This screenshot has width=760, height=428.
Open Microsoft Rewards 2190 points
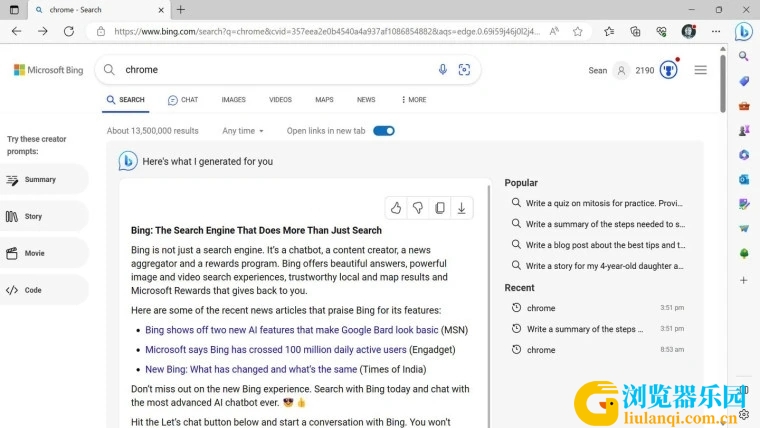coord(657,70)
